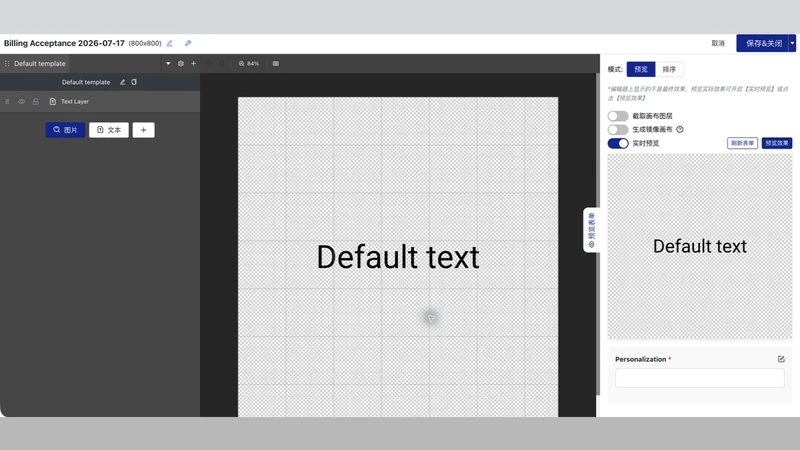
Task: Click the redo icon in canvas toolbar
Action: coord(222,64)
